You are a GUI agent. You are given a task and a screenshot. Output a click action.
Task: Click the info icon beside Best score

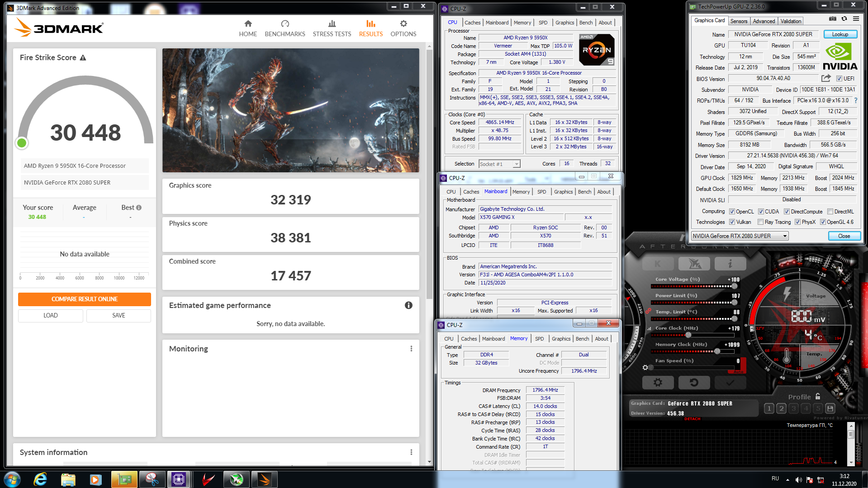[139, 208]
